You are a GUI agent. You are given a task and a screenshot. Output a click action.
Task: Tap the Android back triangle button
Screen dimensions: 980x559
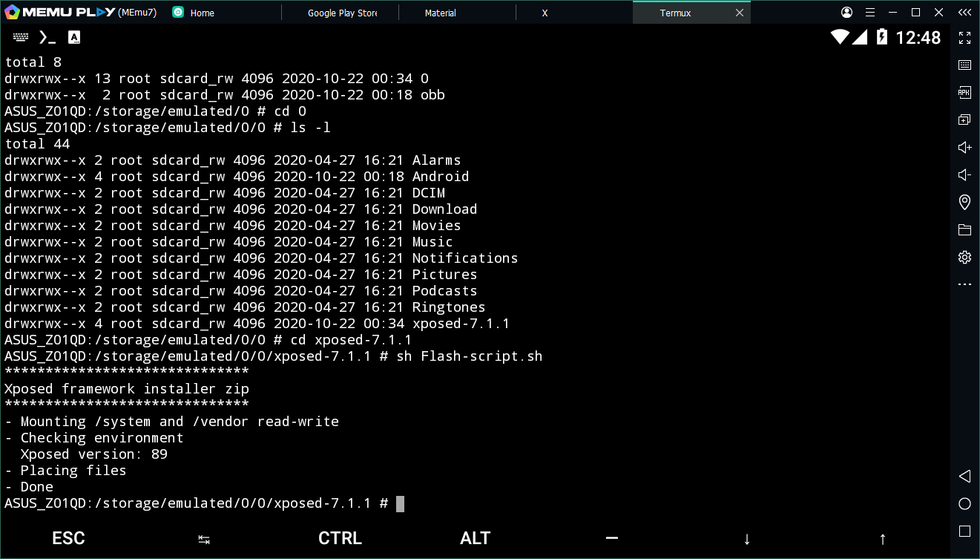click(x=964, y=476)
